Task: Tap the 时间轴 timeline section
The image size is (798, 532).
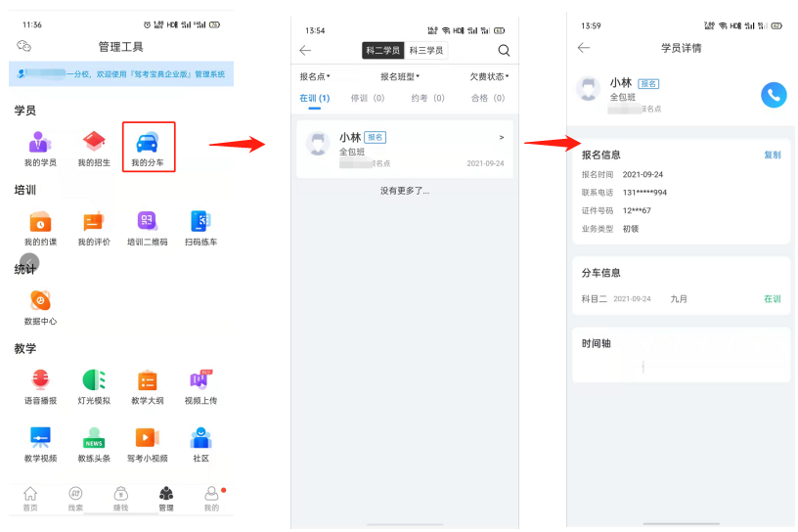Action: [681, 354]
